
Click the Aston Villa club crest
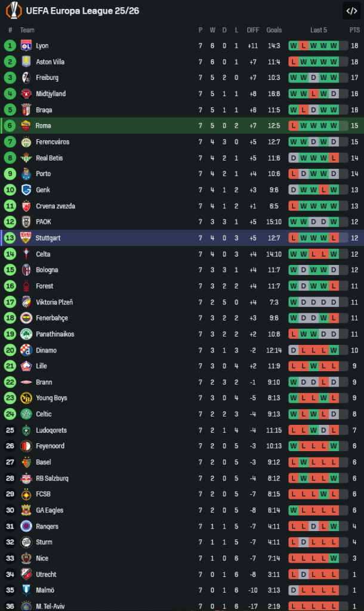click(x=26, y=62)
